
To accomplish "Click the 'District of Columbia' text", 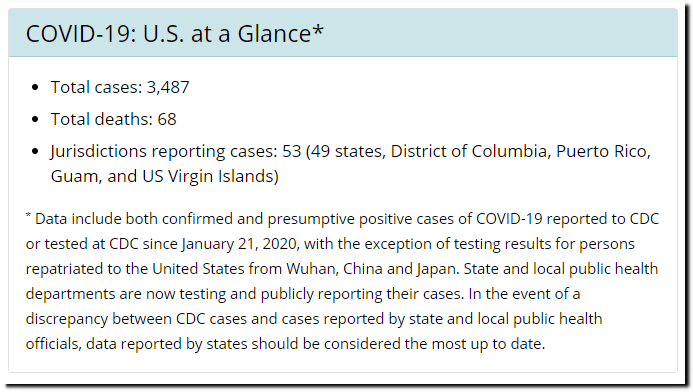I will (468, 151).
